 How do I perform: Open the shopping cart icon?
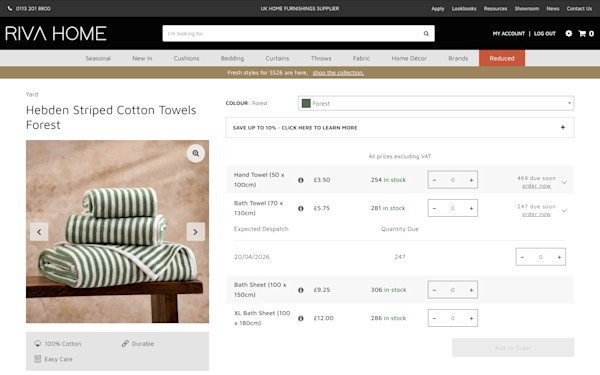click(x=582, y=33)
